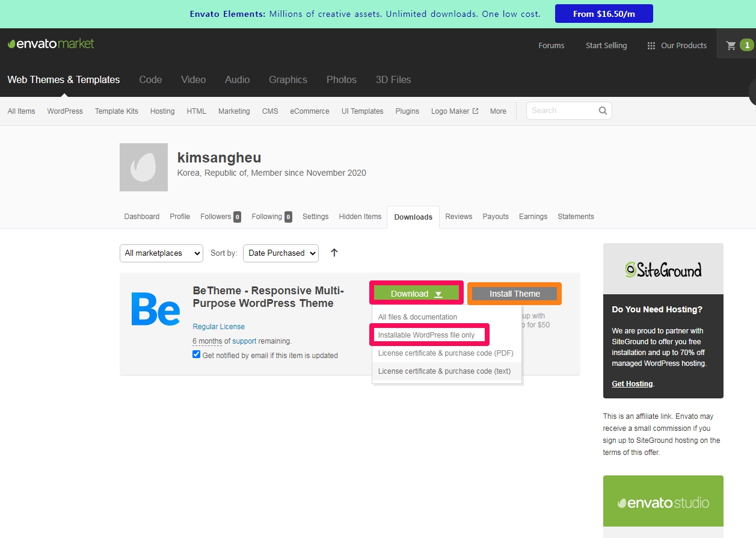Viewport: 756px width, 538px height.
Task: Open the Forums link
Action: coord(552,46)
